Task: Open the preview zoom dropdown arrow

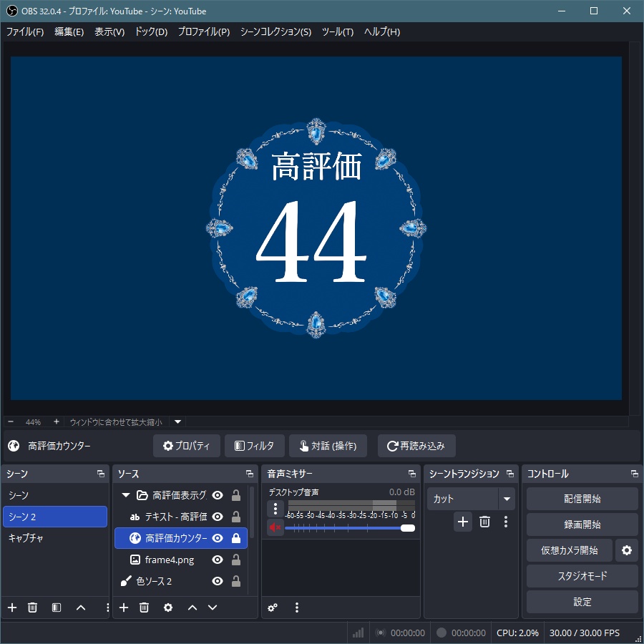Action: tap(176, 421)
